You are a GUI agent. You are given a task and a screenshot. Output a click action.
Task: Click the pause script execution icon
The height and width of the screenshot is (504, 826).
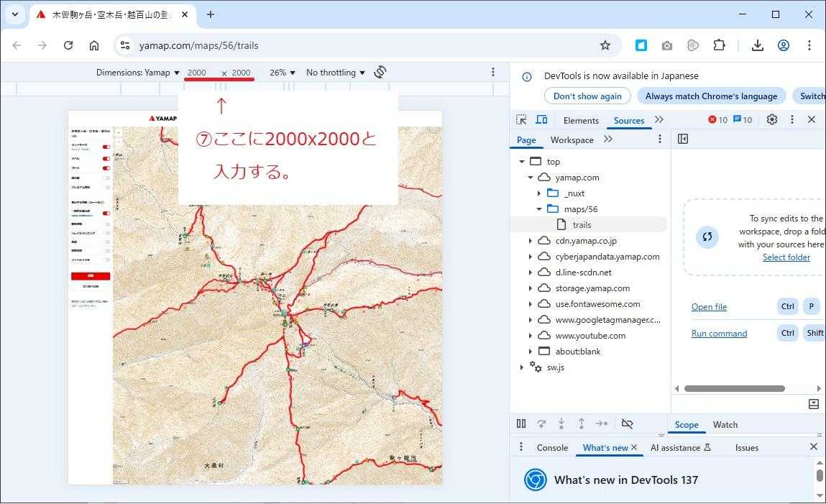pos(521,424)
